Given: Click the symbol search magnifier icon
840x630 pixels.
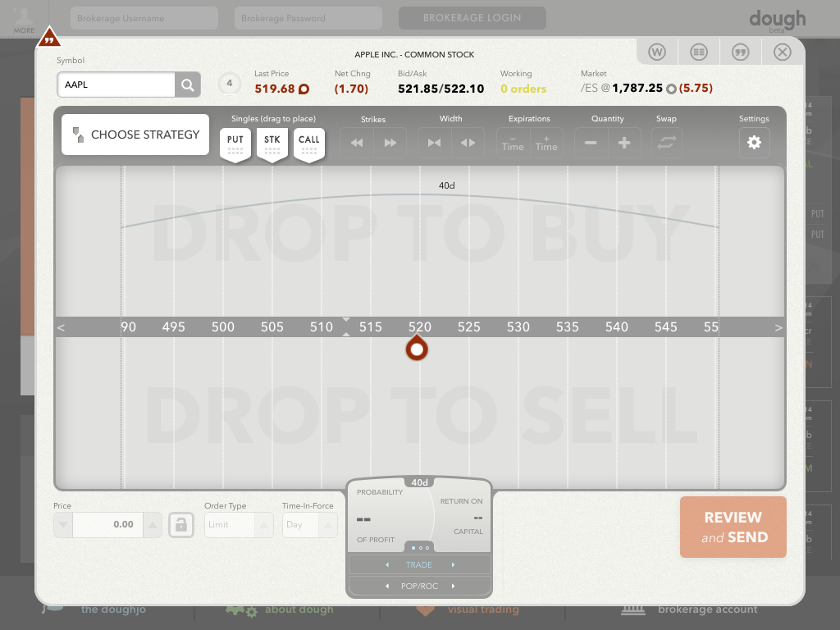Looking at the screenshot, I should click(x=188, y=84).
